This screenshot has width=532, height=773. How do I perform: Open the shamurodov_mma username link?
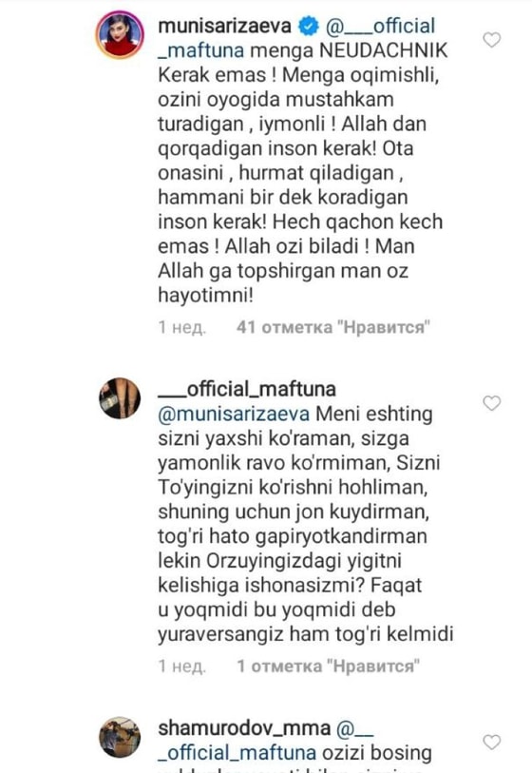pos(244,727)
